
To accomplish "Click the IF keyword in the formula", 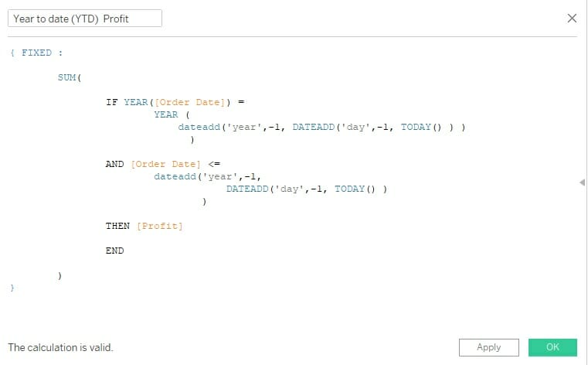I will [x=111, y=102].
